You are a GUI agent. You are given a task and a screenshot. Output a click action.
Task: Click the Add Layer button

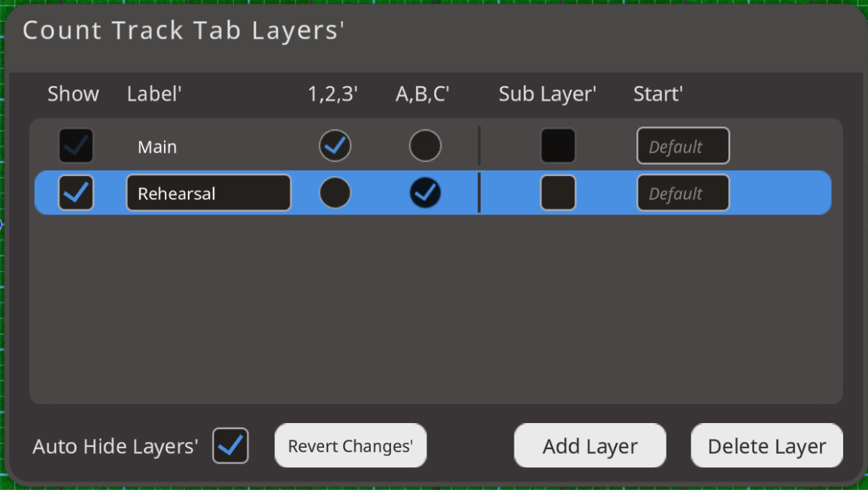[x=590, y=446]
